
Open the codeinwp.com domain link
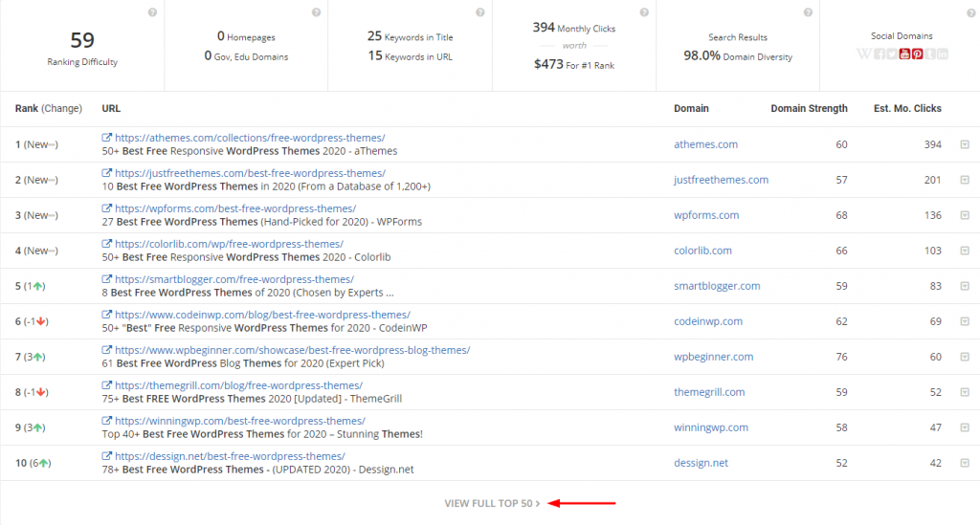point(708,321)
